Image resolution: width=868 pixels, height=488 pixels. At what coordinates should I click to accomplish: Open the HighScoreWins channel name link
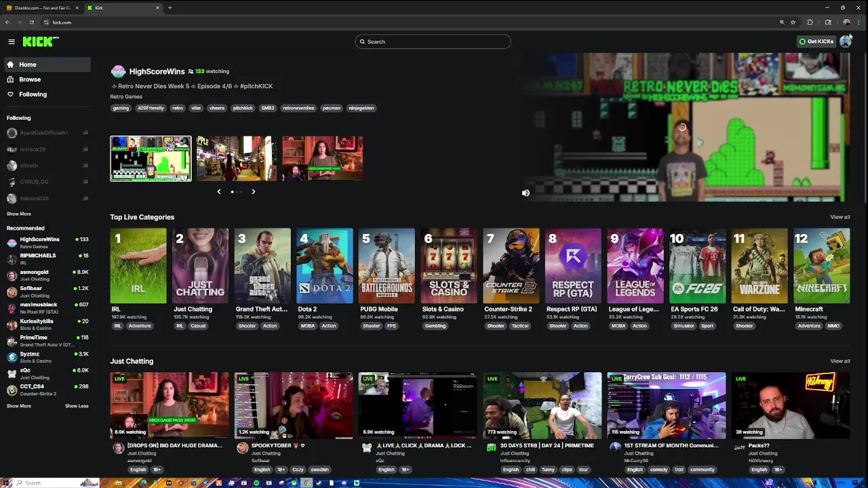(157, 71)
